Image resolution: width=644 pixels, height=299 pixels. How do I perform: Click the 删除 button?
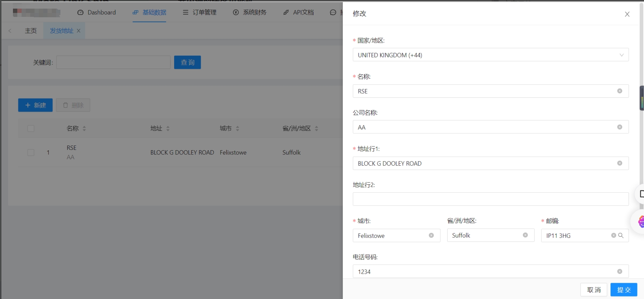(73, 105)
